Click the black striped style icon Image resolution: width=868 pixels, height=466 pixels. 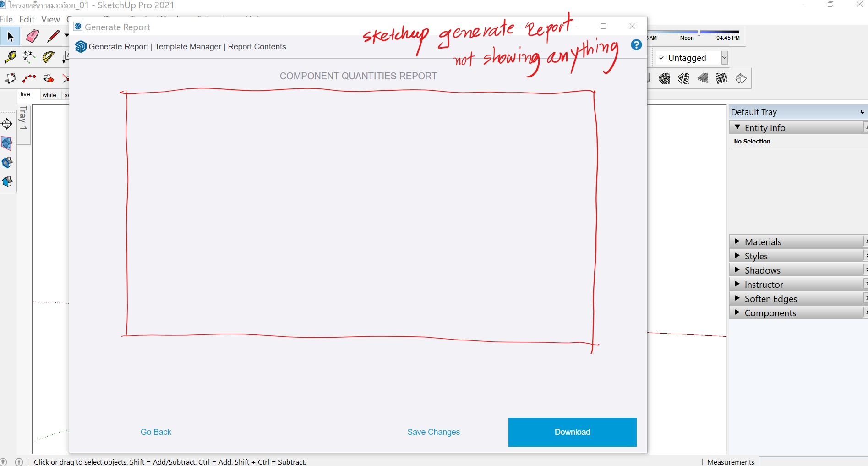tap(722, 79)
